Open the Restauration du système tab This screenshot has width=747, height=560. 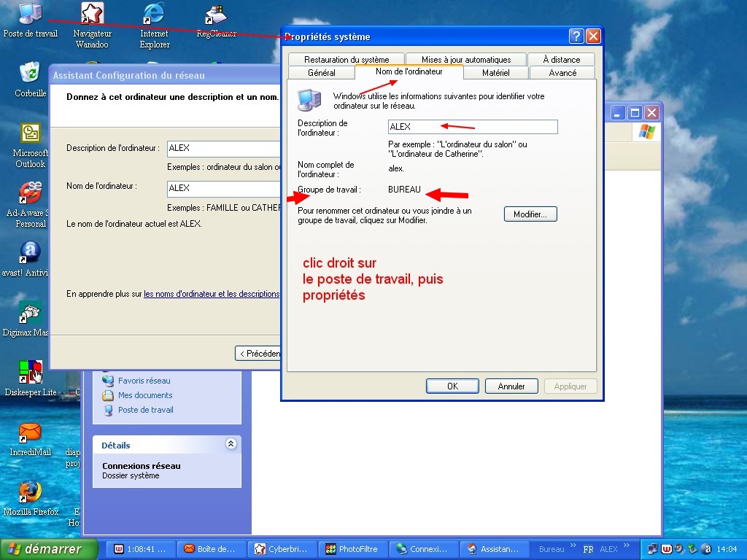[x=347, y=60]
